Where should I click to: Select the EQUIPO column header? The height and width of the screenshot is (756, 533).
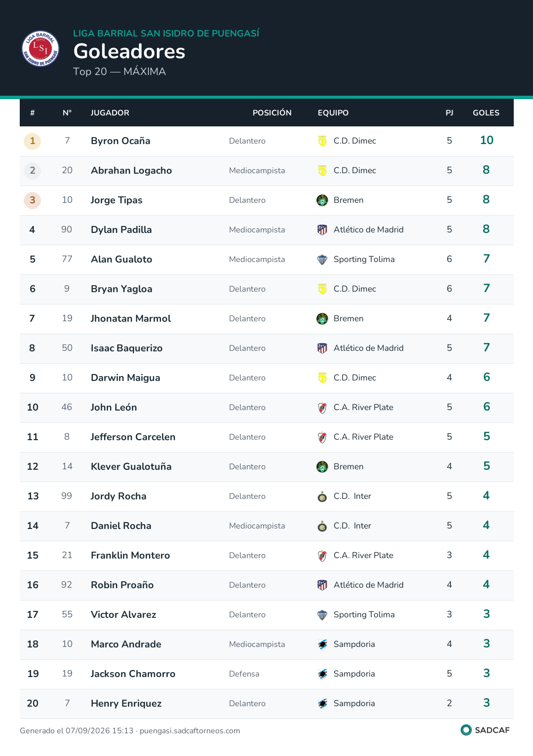(333, 113)
